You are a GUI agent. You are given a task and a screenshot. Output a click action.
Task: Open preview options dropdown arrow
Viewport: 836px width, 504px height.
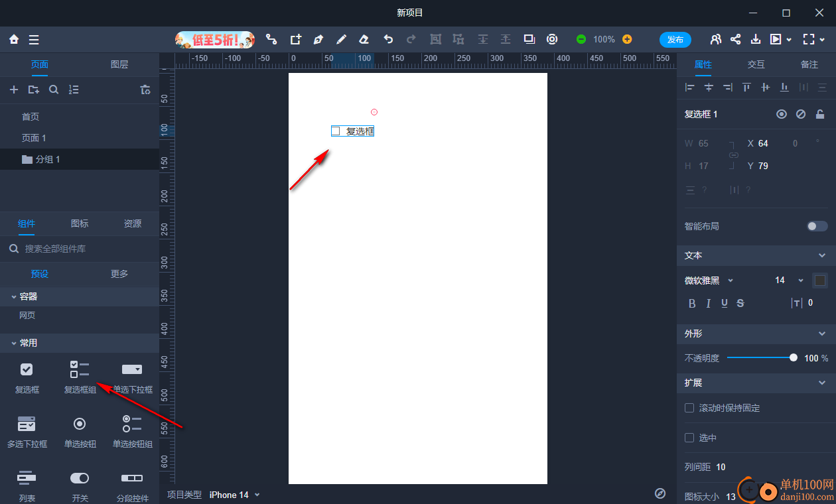(x=789, y=40)
